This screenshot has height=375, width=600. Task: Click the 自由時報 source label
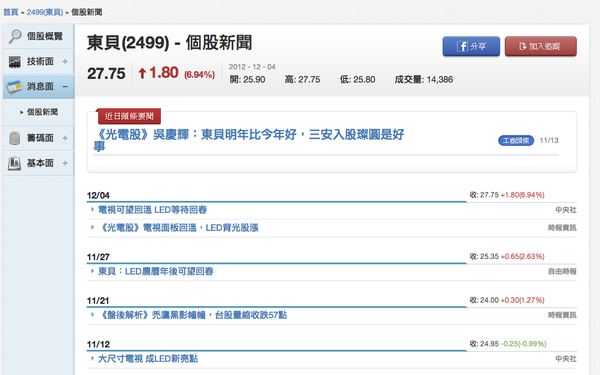coord(562,271)
